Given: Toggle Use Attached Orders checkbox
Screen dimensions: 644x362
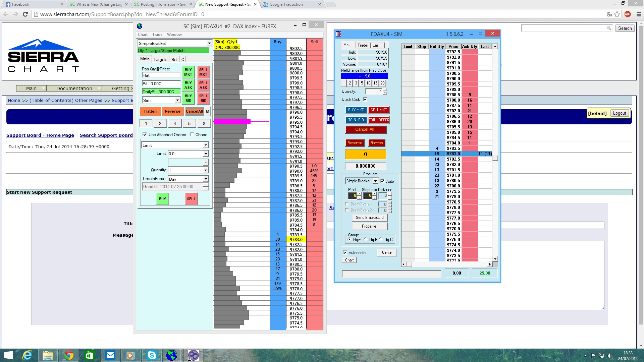Looking at the screenshot, I should [x=145, y=135].
